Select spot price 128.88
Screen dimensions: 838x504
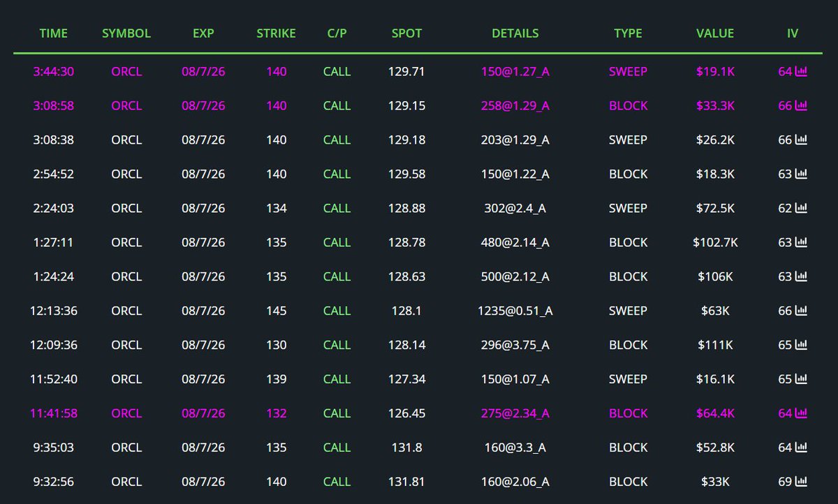tap(406, 208)
